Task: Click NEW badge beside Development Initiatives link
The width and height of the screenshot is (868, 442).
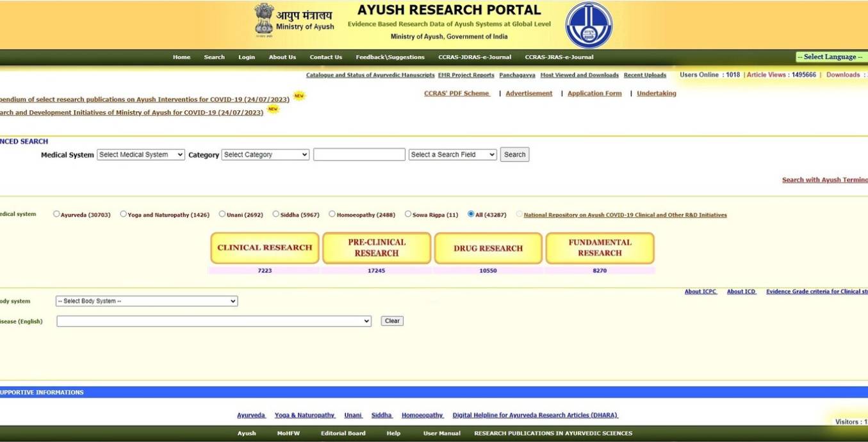Action: [274, 109]
